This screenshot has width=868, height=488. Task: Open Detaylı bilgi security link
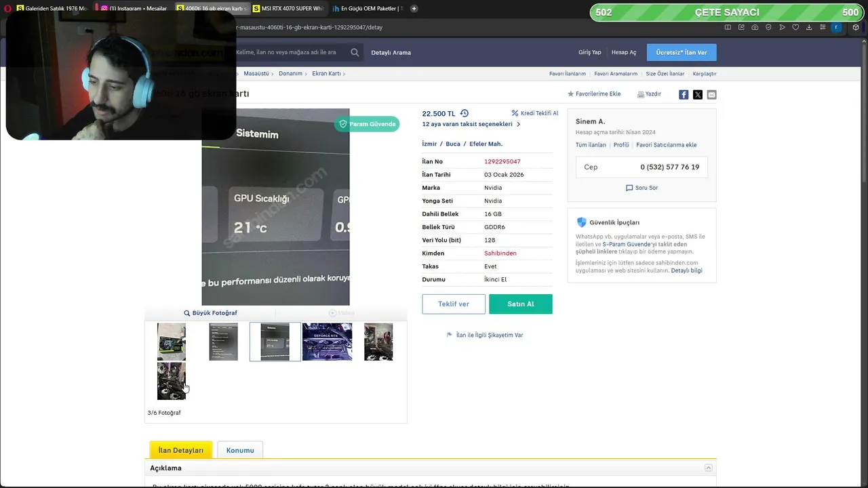click(686, 270)
